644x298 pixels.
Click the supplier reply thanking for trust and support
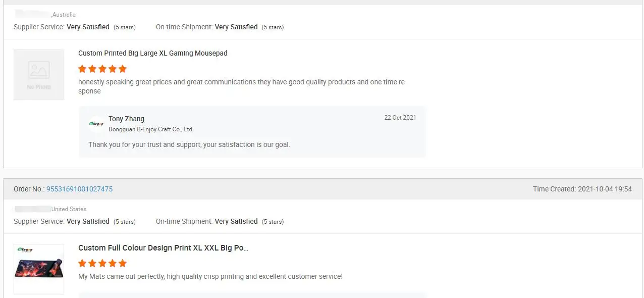[189, 144]
